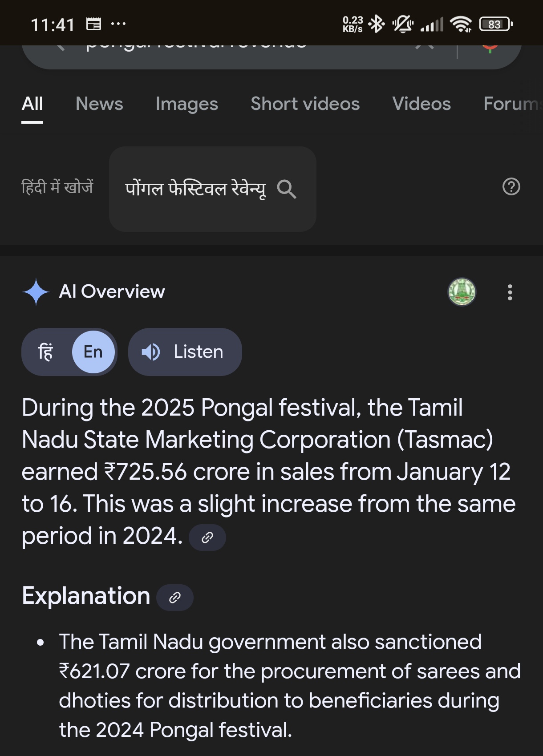Play audio with the Listen button
Image resolution: width=543 pixels, height=756 pixels.
[x=185, y=352]
